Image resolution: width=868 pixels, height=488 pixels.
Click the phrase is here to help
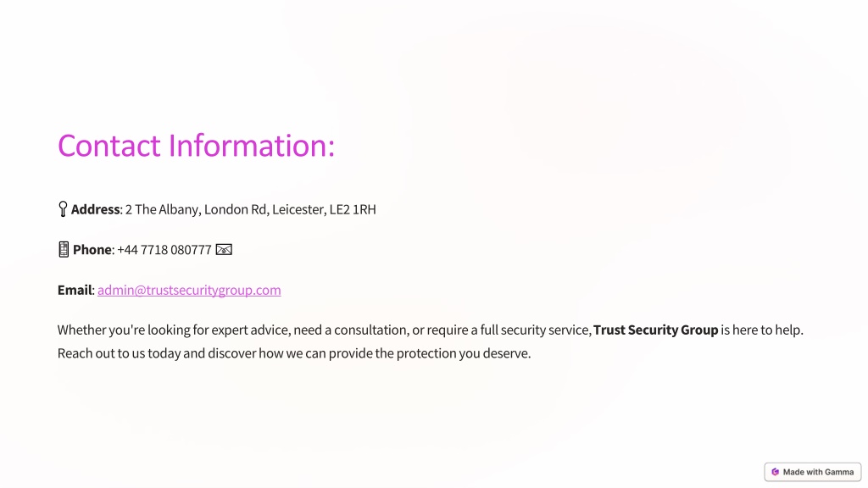coord(762,330)
